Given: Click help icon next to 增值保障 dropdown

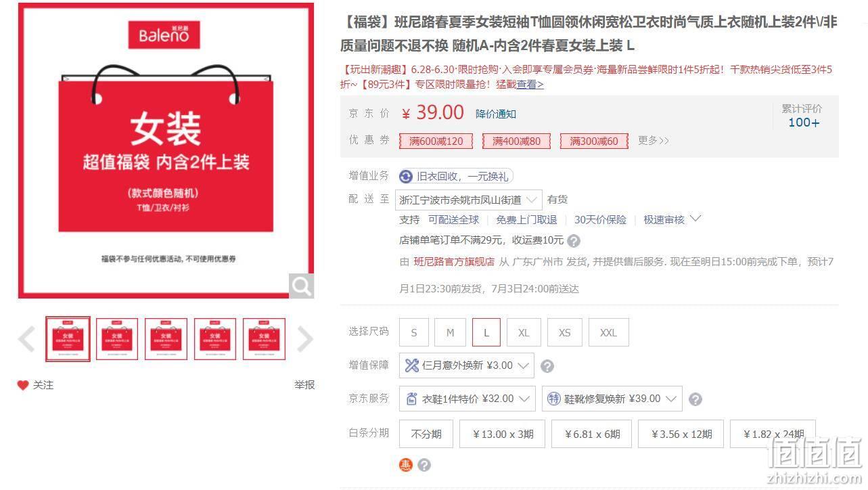Looking at the screenshot, I should click(x=547, y=366).
